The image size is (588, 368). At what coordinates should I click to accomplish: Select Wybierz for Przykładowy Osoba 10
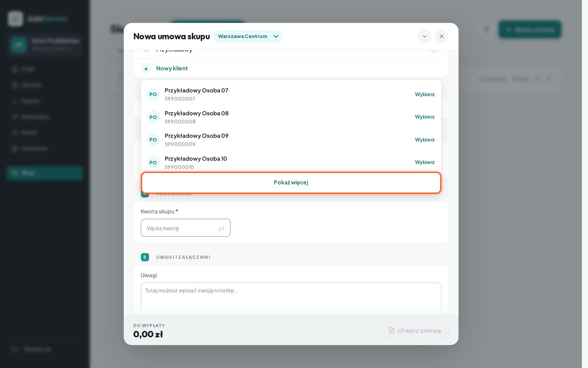(425, 162)
